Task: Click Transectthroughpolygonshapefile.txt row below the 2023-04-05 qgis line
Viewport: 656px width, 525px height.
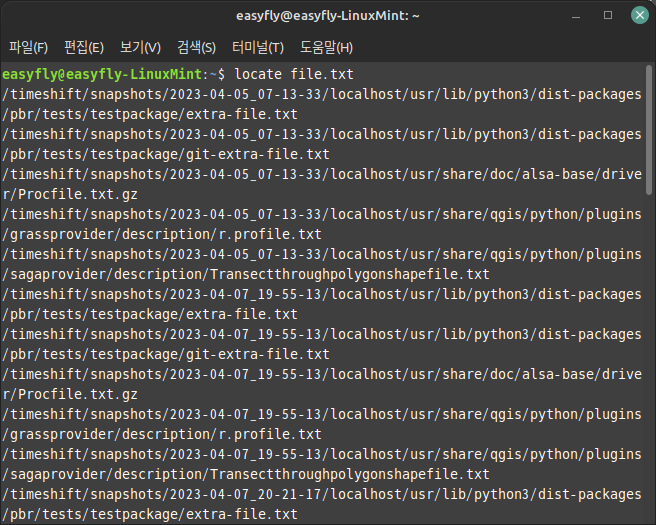Action: pos(246,274)
